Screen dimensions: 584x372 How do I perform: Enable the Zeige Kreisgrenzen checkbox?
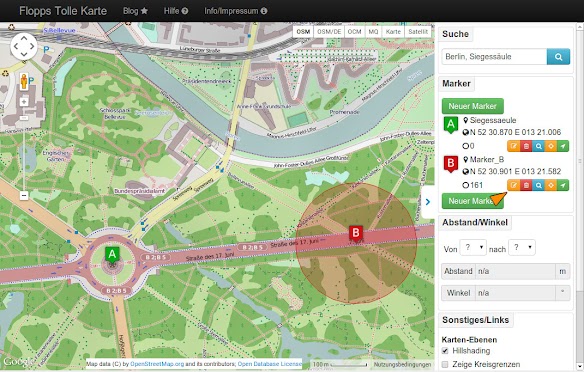tap(445, 364)
